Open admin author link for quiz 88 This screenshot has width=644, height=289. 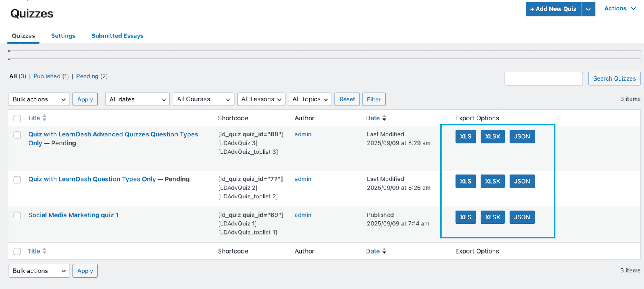[x=303, y=134]
